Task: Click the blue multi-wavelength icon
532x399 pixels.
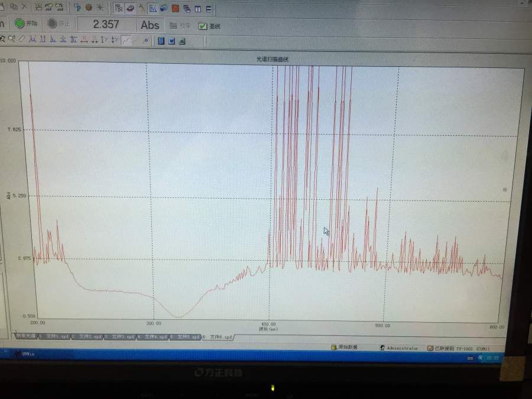Action: pos(164,8)
